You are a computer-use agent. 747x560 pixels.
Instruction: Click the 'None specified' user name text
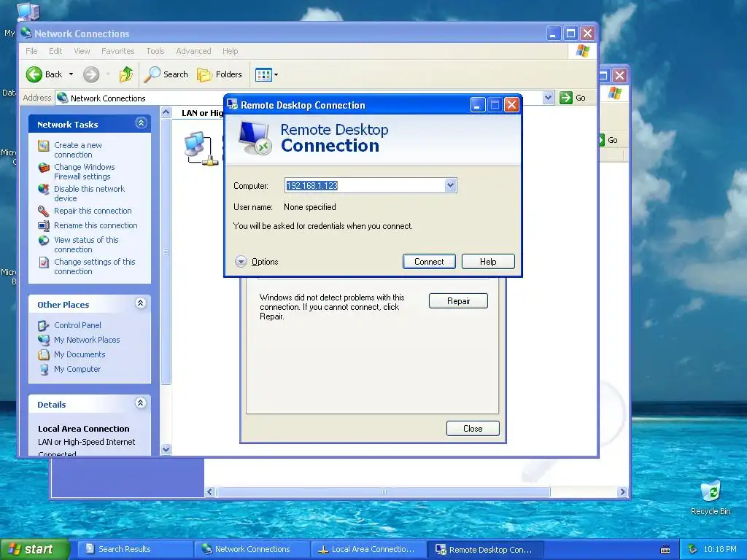tap(309, 207)
